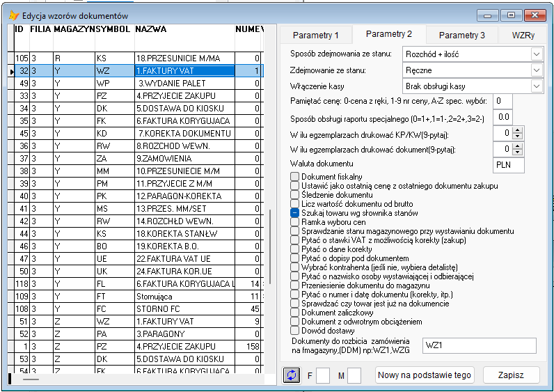Image resolution: width=554 pixels, height=392 pixels.
Task: Check Pytać o numer i datę dokumentu
Action: click(294, 294)
